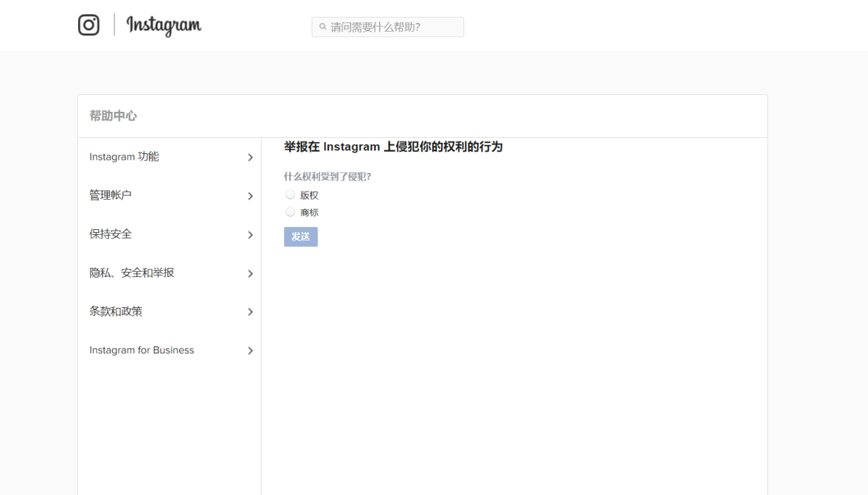
Task: Expand the 管理帐户 sidebar entry
Action: click(x=250, y=195)
